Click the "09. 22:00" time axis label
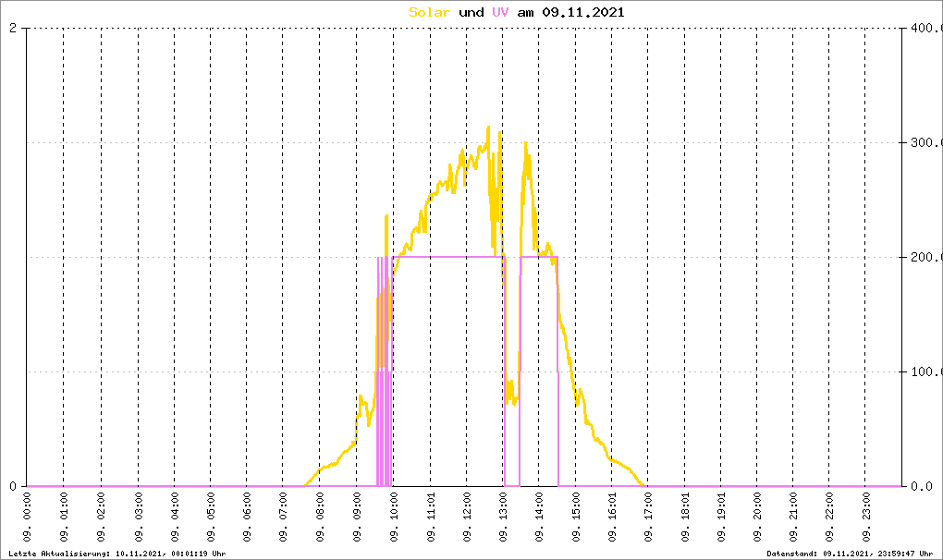 829,517
